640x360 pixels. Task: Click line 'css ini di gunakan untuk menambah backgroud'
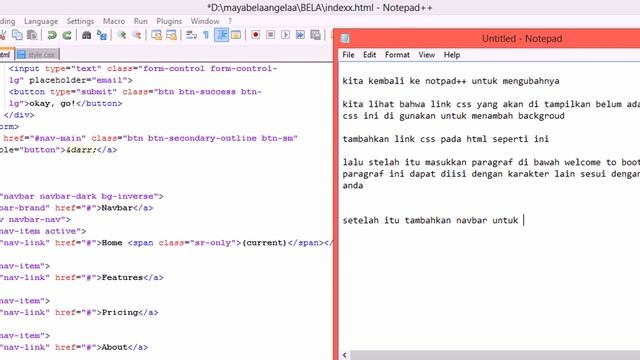coord(453,116)
